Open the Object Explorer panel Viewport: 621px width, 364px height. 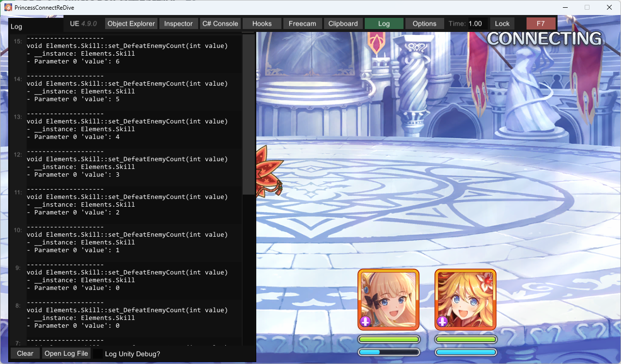tap(131, 24)
